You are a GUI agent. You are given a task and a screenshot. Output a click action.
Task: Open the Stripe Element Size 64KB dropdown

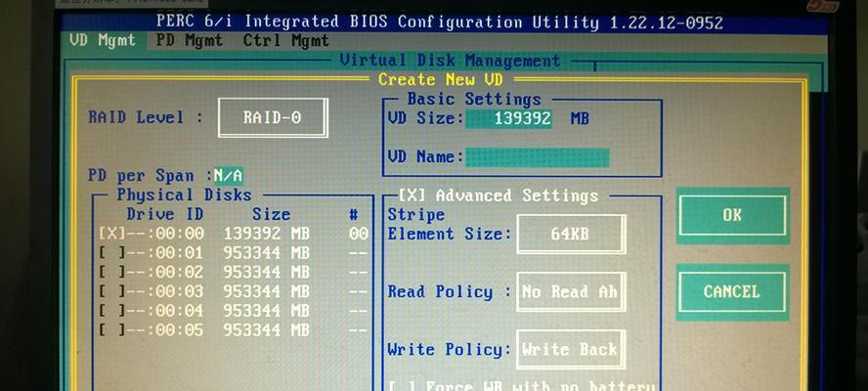tap(571, 234)
